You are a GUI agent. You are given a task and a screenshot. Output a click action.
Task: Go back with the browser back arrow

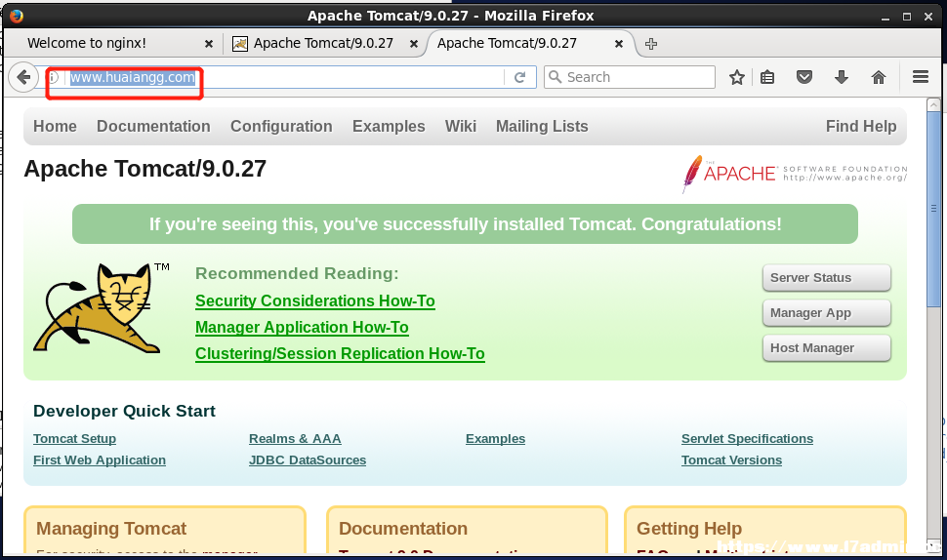coord(23,77)
